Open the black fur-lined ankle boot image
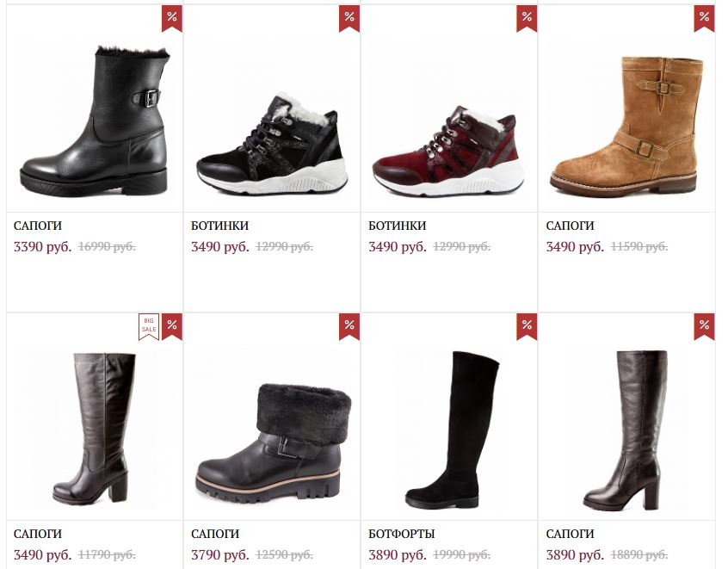The height and width of the screenshot is (569, 728). tap(95, 121)
